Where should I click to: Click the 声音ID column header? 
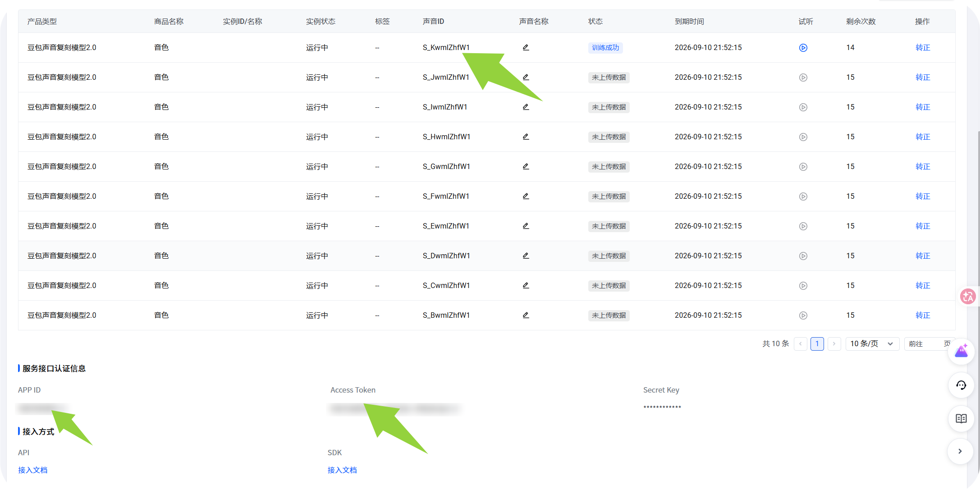click(x=433, y=21)
